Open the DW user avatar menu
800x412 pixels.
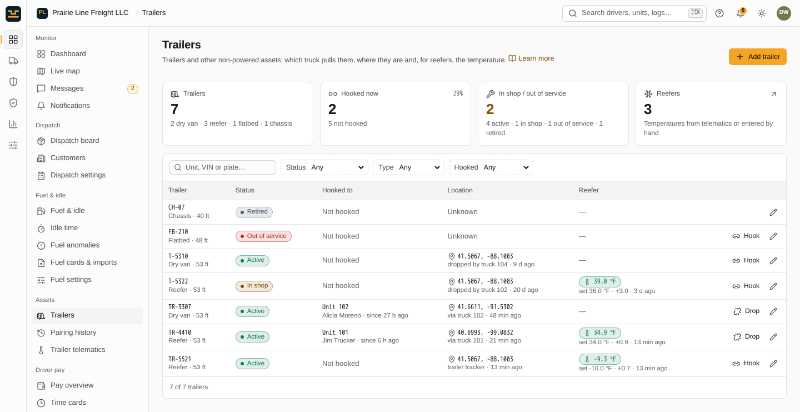(x=784, y=13)
